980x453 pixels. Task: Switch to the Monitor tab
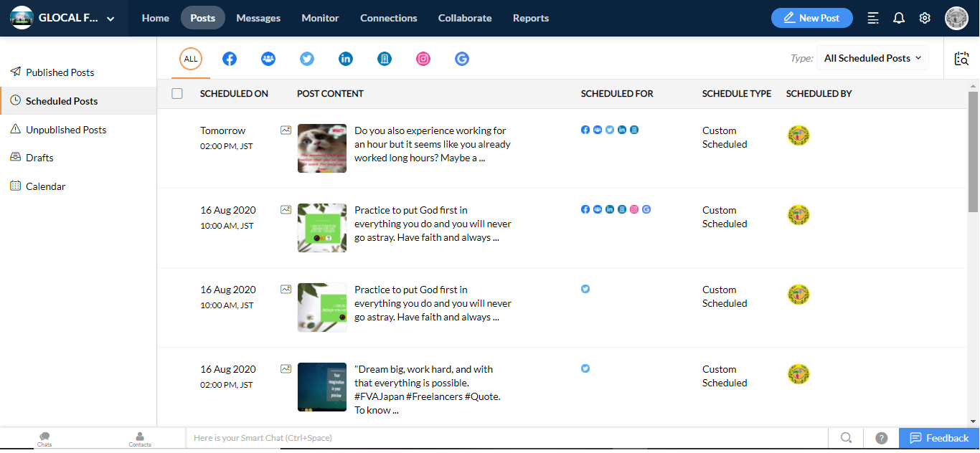(x=320, y=18)
